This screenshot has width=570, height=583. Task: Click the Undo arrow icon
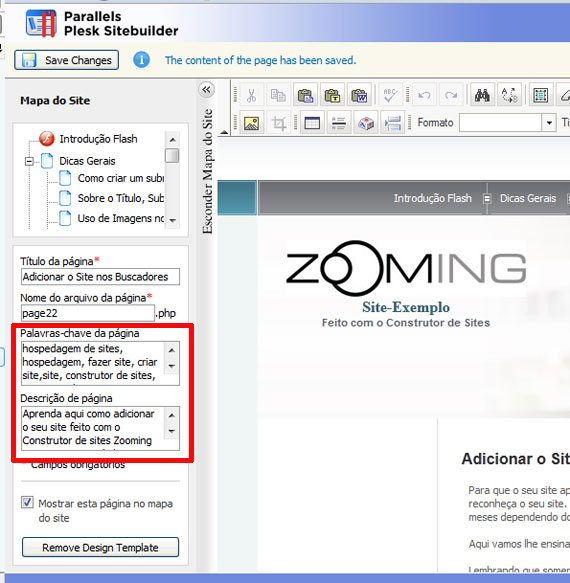424,95
